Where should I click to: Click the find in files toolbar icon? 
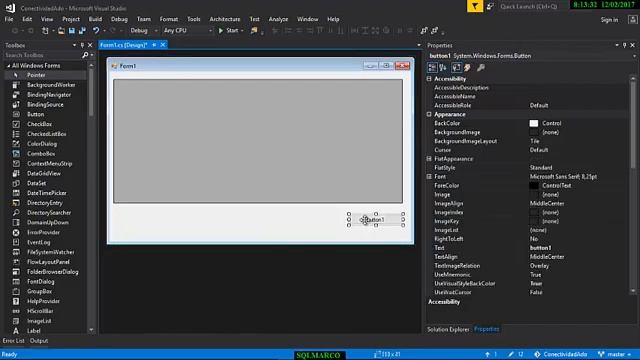254,31
